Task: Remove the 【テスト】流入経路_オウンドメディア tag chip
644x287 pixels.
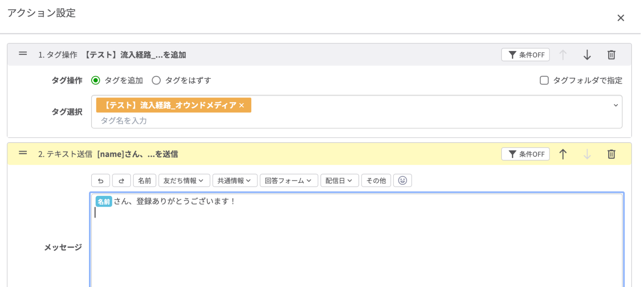Action: click(242, 105)
